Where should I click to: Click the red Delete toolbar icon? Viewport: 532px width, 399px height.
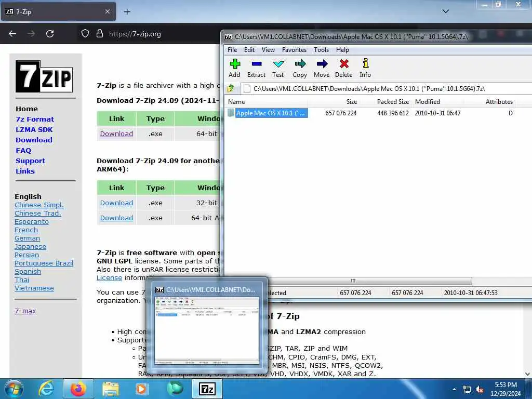344,68
